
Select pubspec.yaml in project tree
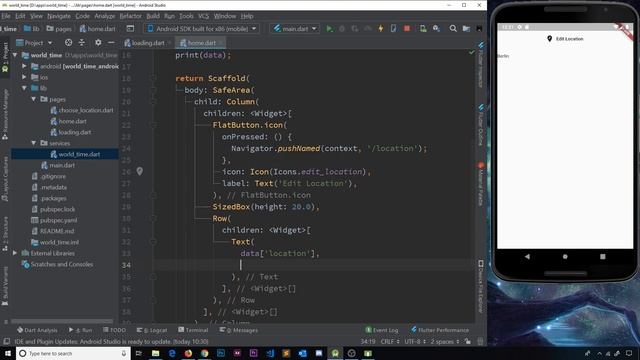tap(54, 220)
